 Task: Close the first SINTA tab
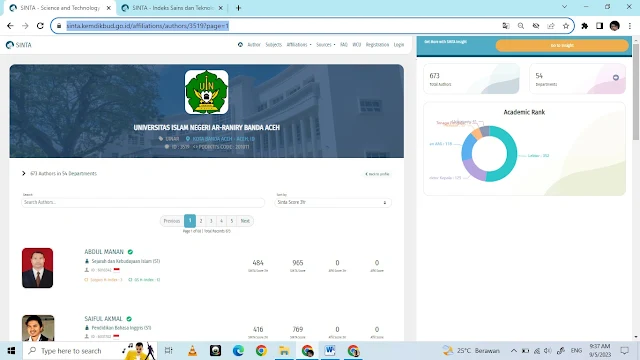point(109,8)
